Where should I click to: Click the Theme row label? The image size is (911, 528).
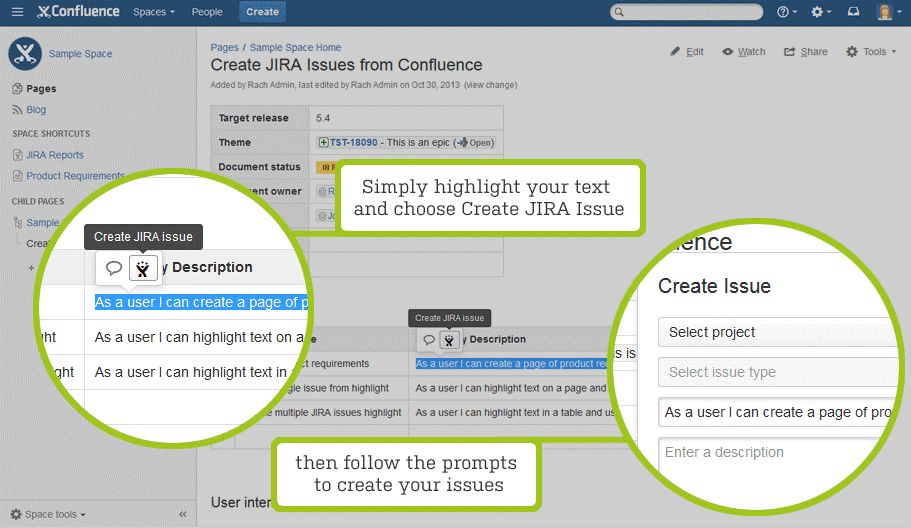235,142
